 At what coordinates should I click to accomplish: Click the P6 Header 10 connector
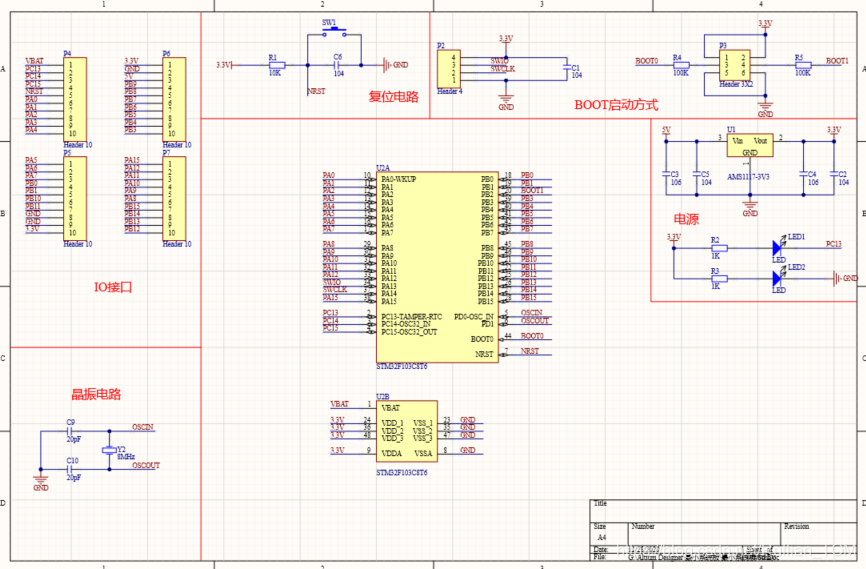click(173, 99)
